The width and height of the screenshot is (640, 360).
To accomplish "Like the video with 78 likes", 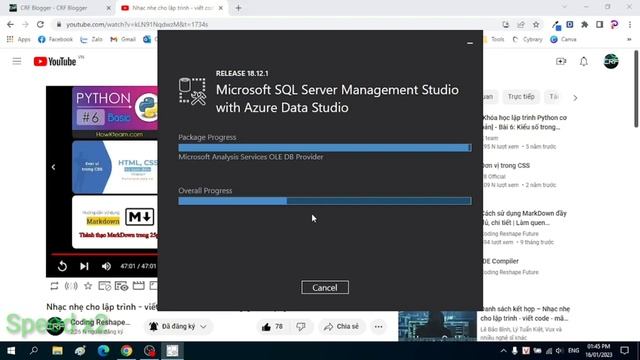I will pyautogui.click(x=272, y=327).
